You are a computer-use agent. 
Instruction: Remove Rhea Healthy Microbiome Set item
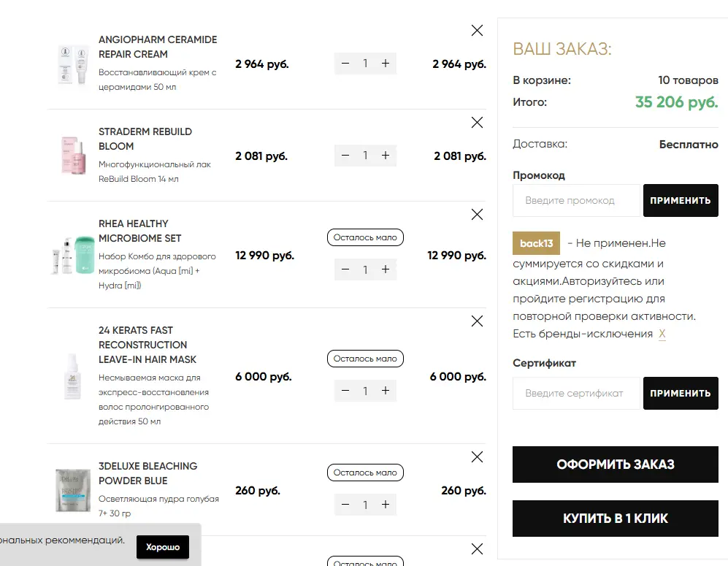[477, 214]
